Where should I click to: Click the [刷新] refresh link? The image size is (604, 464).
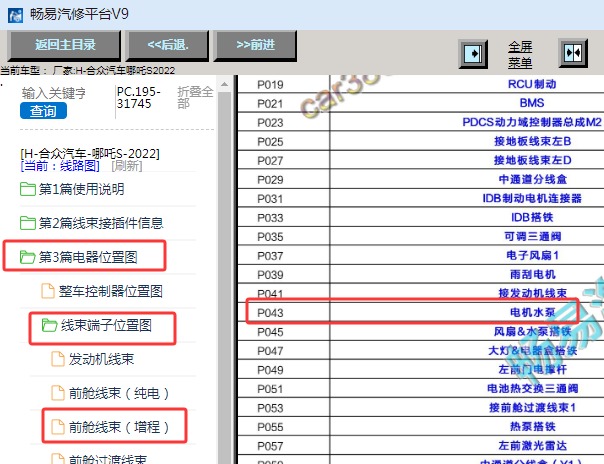[127, 166]
